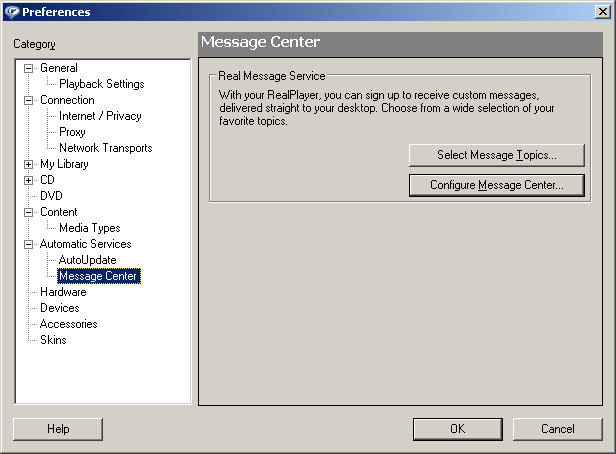Choose the Hardware category

62,292
